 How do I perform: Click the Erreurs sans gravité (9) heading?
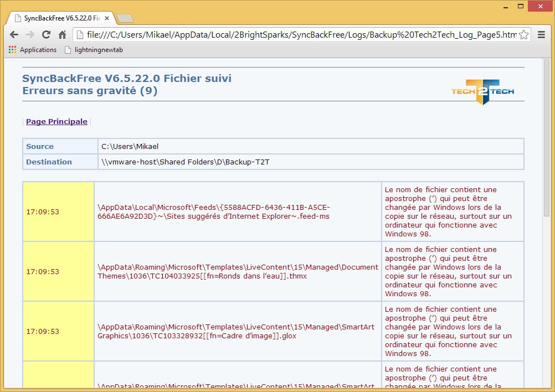(x=90, y=91)
